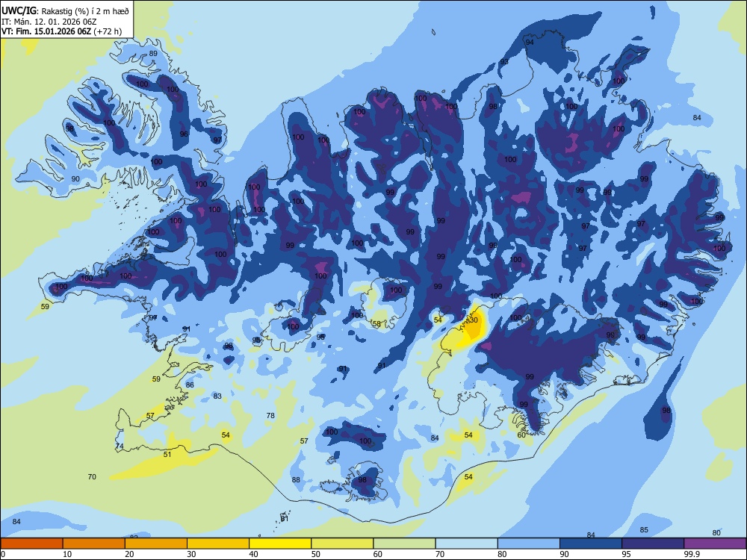Click the map value '88' near the south coast
The width and height of the screenshot is (747, 560).
tap(296, 479)
